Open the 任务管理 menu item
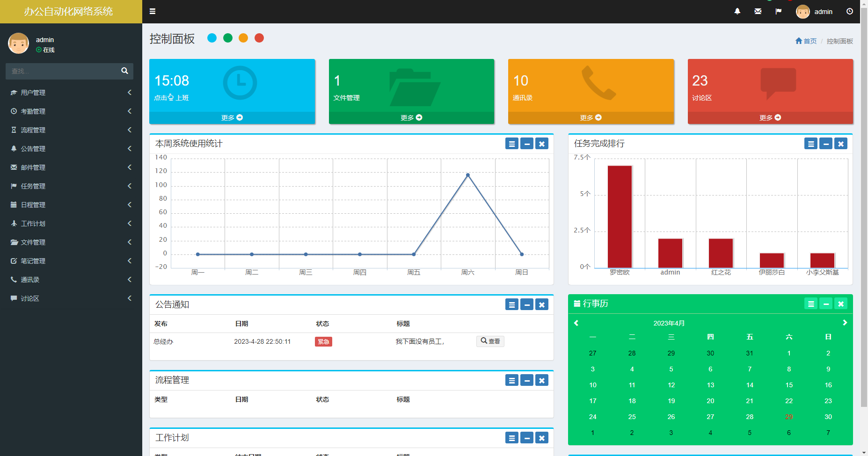 (x=70, y=186)
